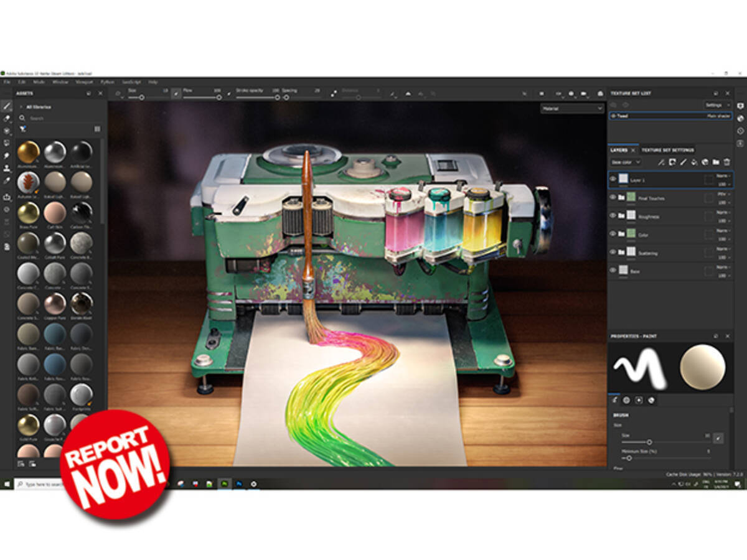Screen dimensions: 747x560
Task: Switch assets to grid view icon
Action: [97, 129]
